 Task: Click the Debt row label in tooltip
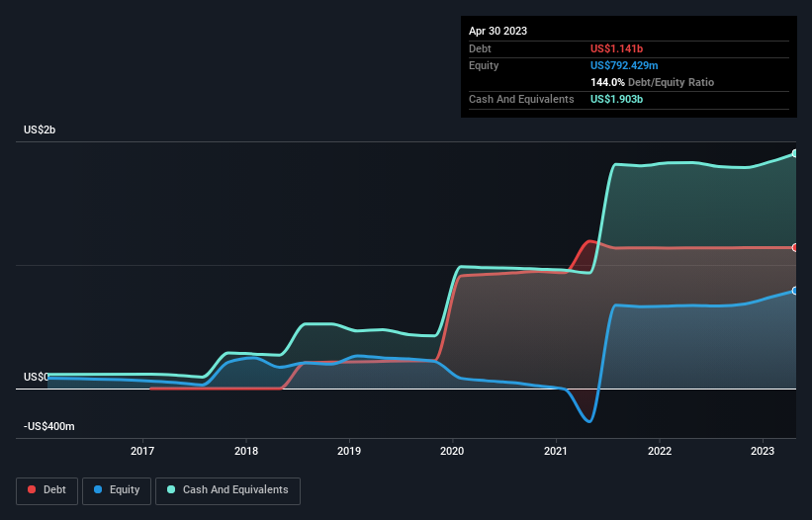coord(480,48)
